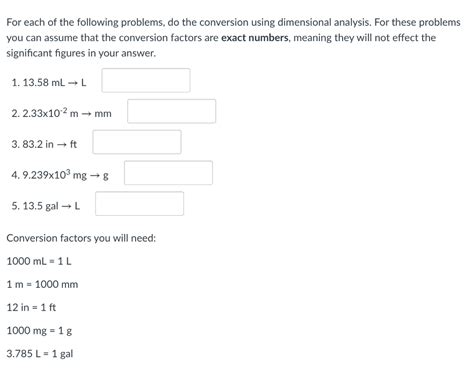Select the answer field for 2.33x10⁻² m → mm

(x=171, y=111)
